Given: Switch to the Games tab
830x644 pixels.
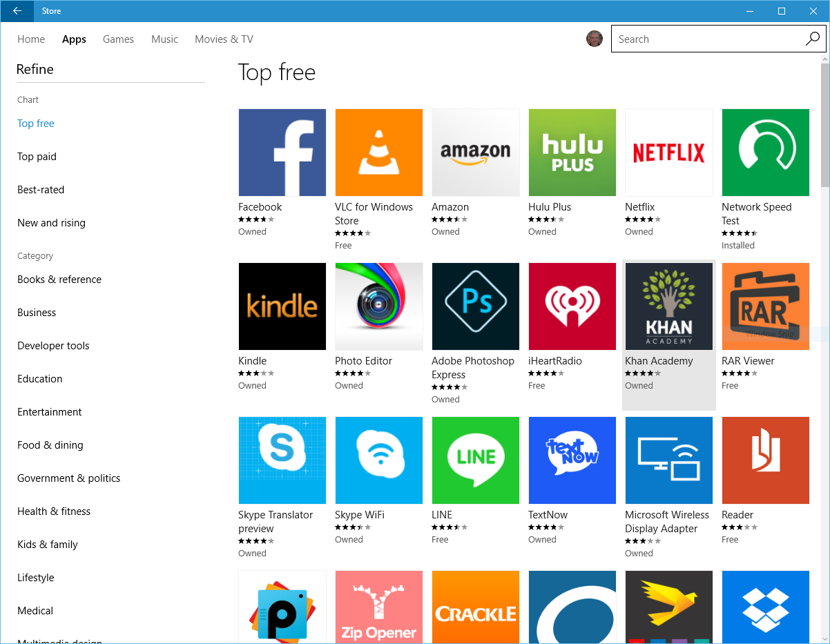Looking at the screenshot, I should 118,39.
